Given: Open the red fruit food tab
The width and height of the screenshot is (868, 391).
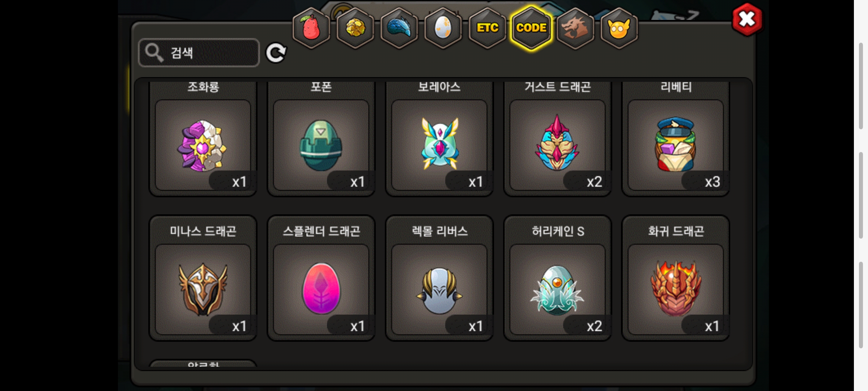Looking at the screenshot, I should pyautogui.click(x=311, y=28).
